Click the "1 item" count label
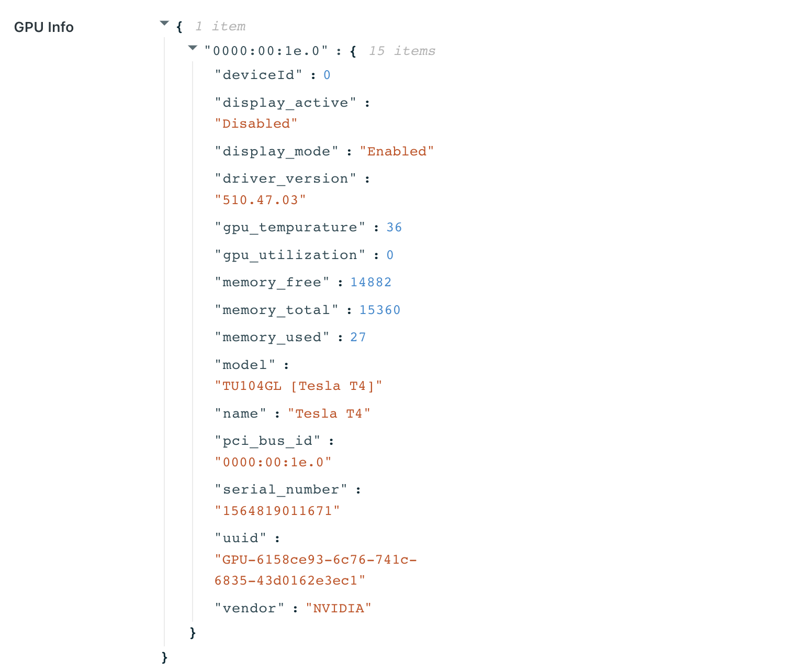This screenshot has height=672, width=809. [x=220, y=27]
